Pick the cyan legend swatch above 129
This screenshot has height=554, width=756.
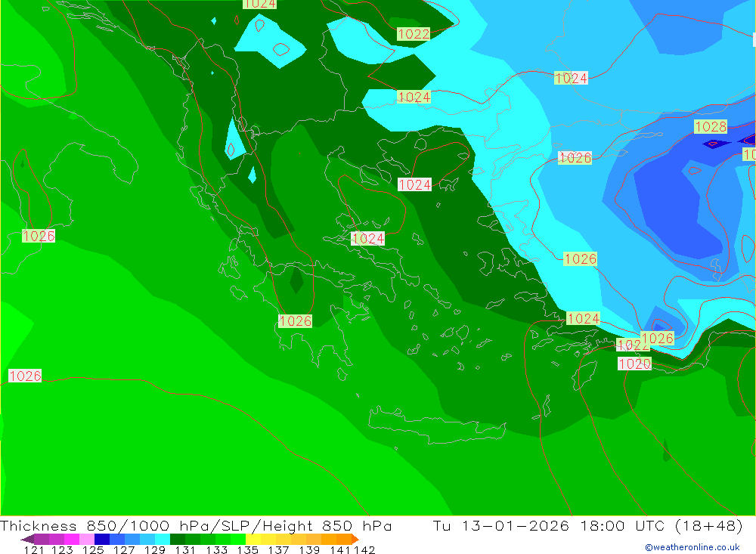click(163, 539)
